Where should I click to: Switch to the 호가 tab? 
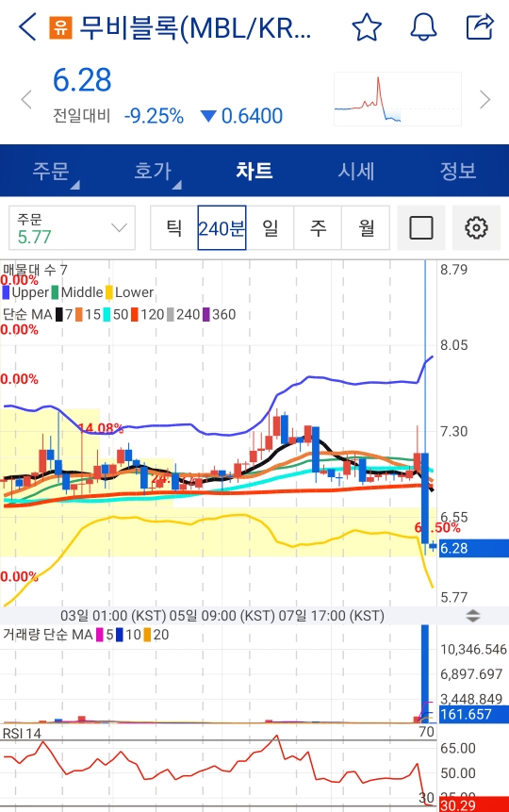click(153, 171)
